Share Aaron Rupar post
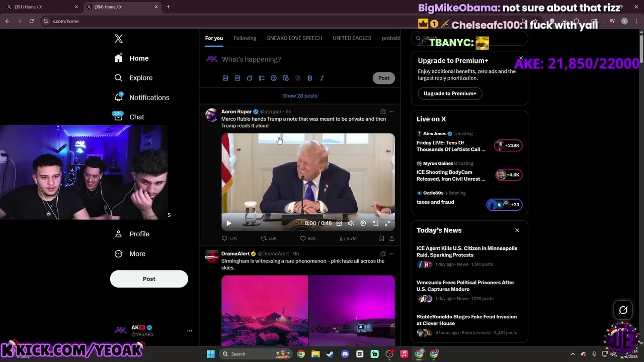The height and width of the screenshot is (362, 644). pyautogui.click(x=392, y=238)
